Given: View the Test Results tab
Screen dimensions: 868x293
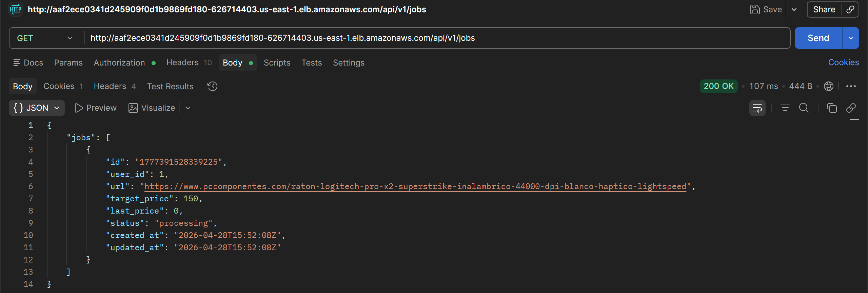Looking at the screenshot, I should point(170,86).
